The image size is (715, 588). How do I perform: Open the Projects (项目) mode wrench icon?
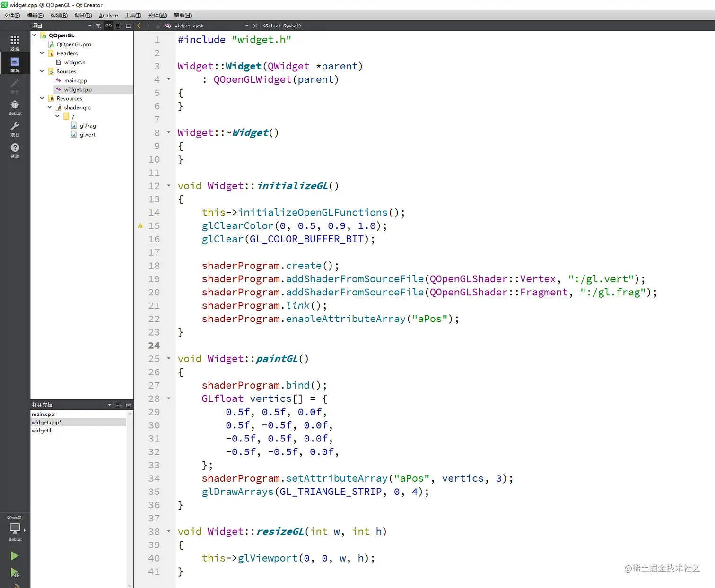point(15,129)
